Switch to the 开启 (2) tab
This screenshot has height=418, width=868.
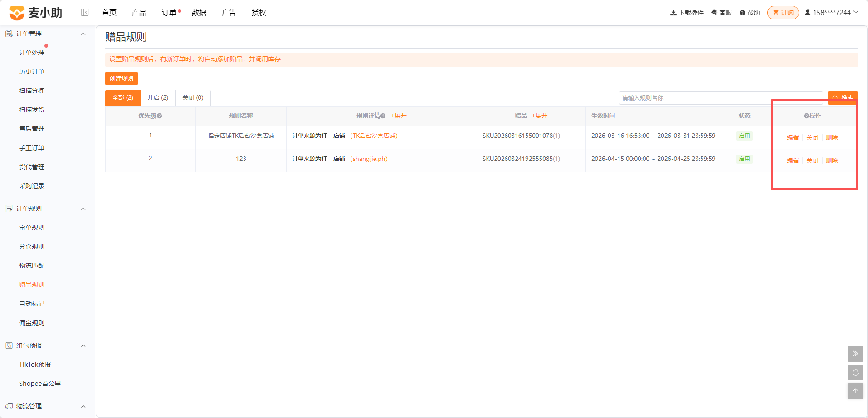click(158, 98)
